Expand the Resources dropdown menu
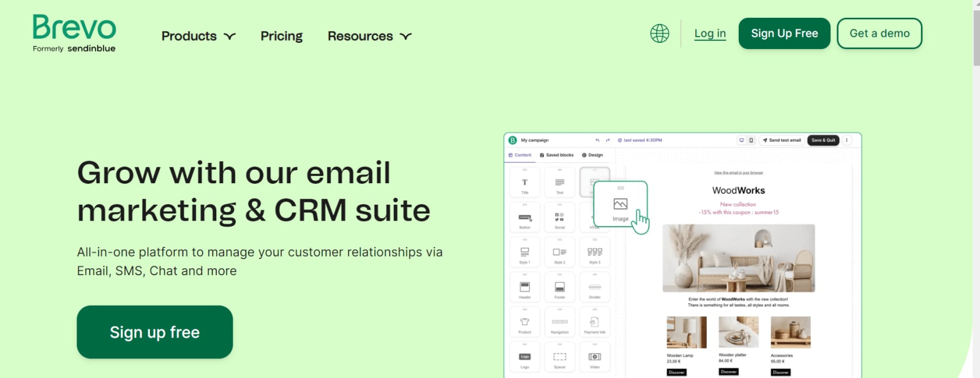980x378 pixels. point(369,36)
